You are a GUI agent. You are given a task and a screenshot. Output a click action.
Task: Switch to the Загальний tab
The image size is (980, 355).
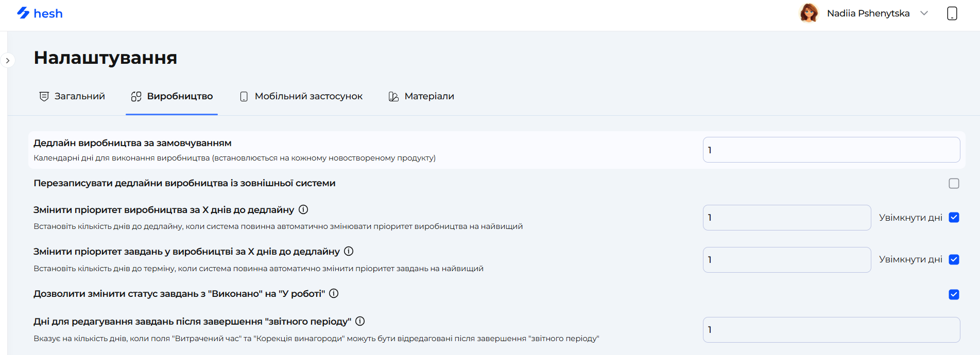click(x=72, y=96)
